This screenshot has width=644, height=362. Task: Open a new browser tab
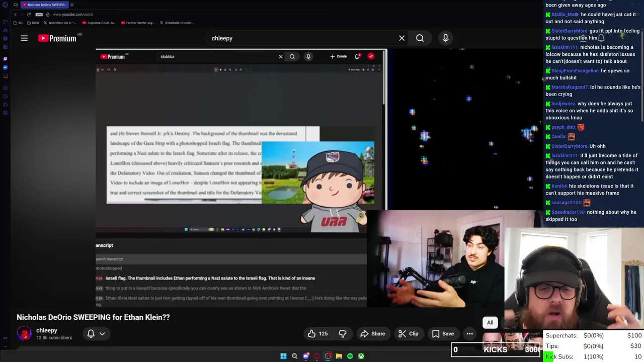click(71, 5)
